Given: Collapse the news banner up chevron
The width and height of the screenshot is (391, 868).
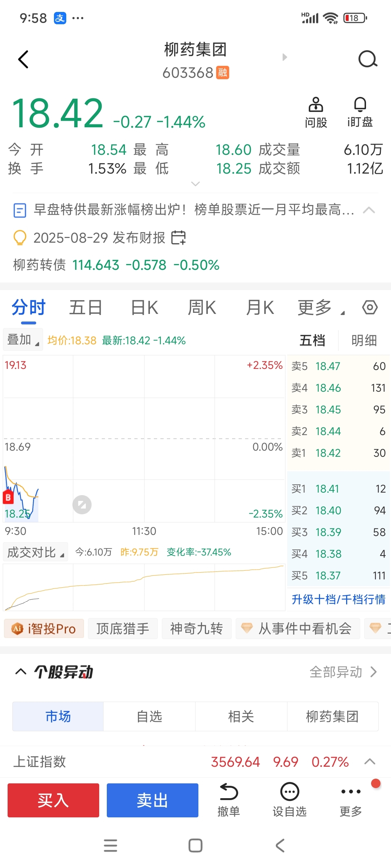Looking at the screenshot, I should coord(369,210).
